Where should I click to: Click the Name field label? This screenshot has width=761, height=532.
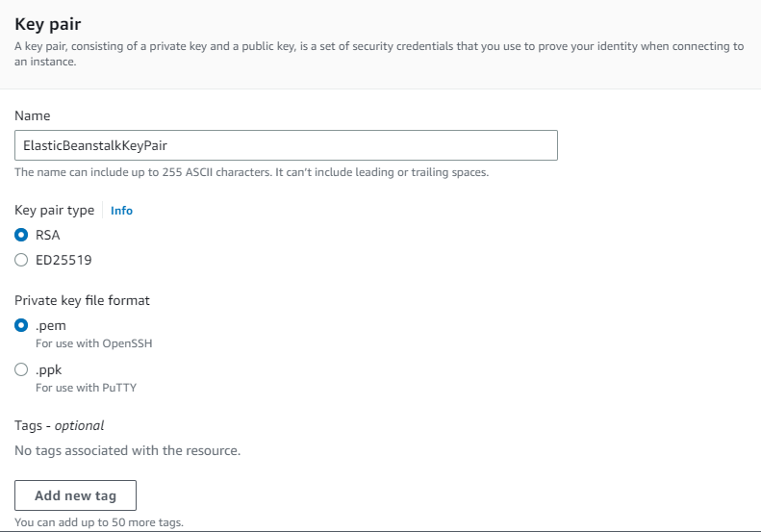click(32, 115)
